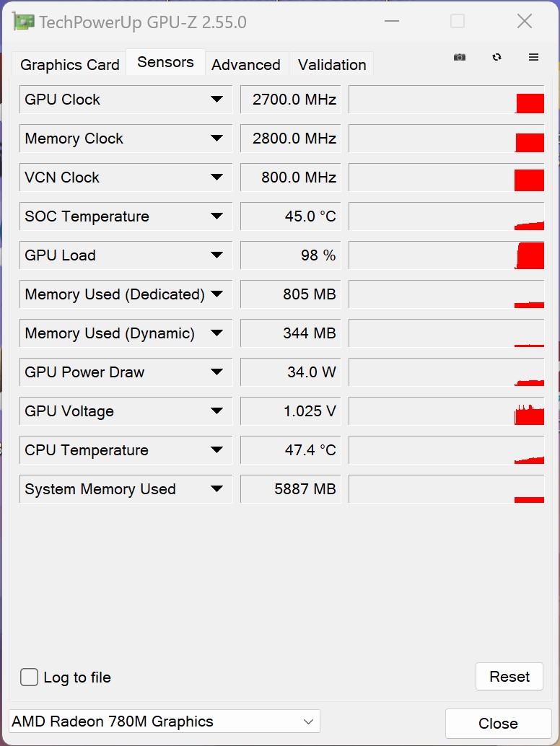560x746 pixels.
Task: Click the screenshot camera icon
Action: (460, 58)
